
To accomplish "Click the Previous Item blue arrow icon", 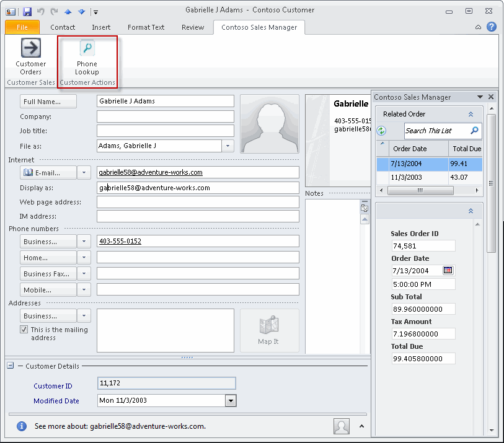I will tap(68, 11).
